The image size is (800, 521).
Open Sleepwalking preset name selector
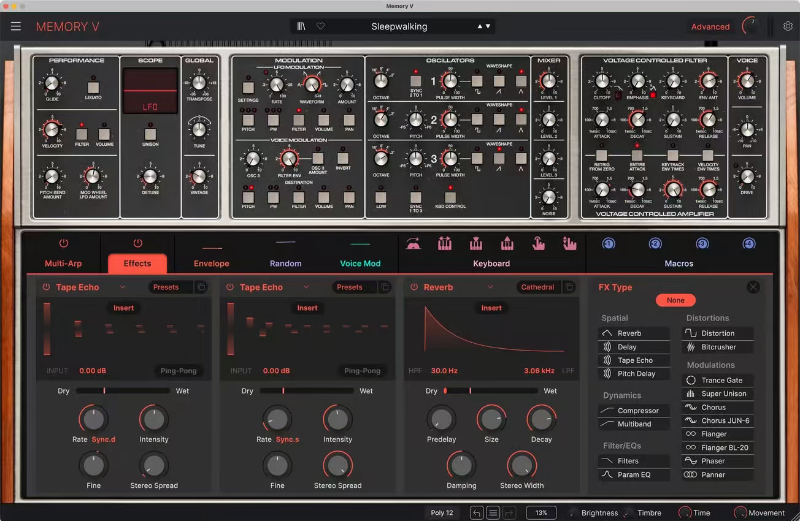coord(399,27)
